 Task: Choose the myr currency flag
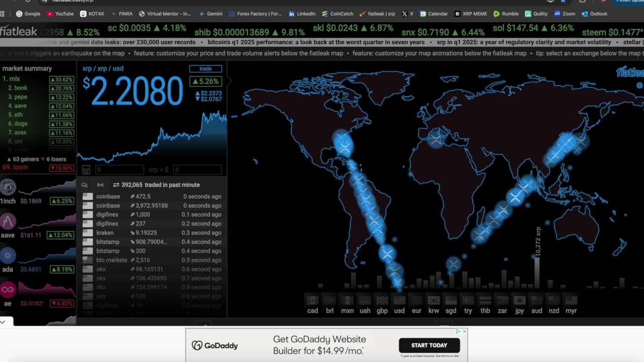[571, 300]
